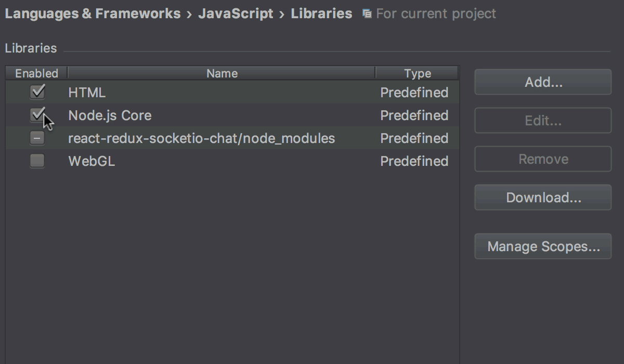Navigate to Languages & Frameworks settings
The image size is (624, 364).
point(91,13)
